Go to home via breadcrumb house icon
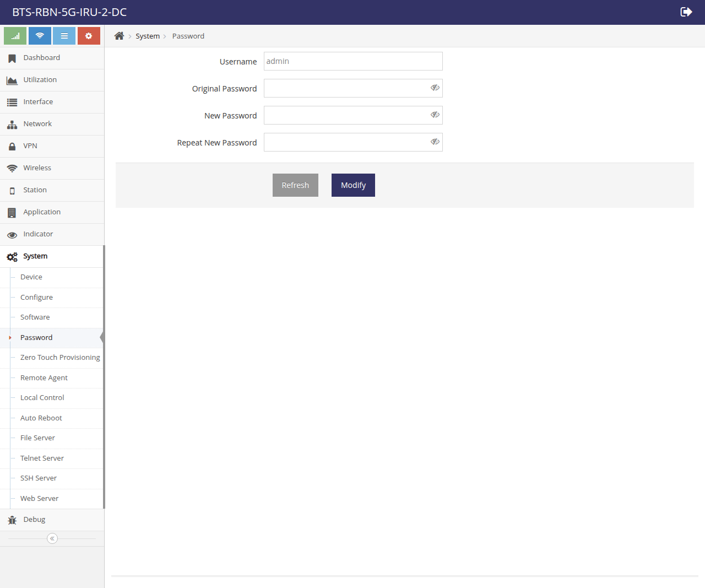This screenshot has width=705, height=588. pos(119,36)
